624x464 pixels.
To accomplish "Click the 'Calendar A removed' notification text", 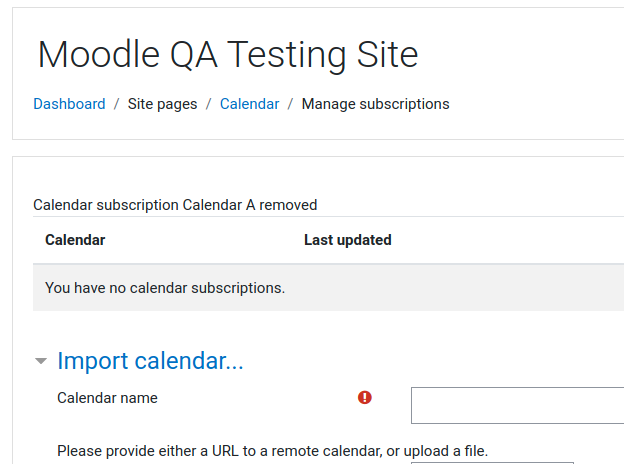I will [175, 205].
